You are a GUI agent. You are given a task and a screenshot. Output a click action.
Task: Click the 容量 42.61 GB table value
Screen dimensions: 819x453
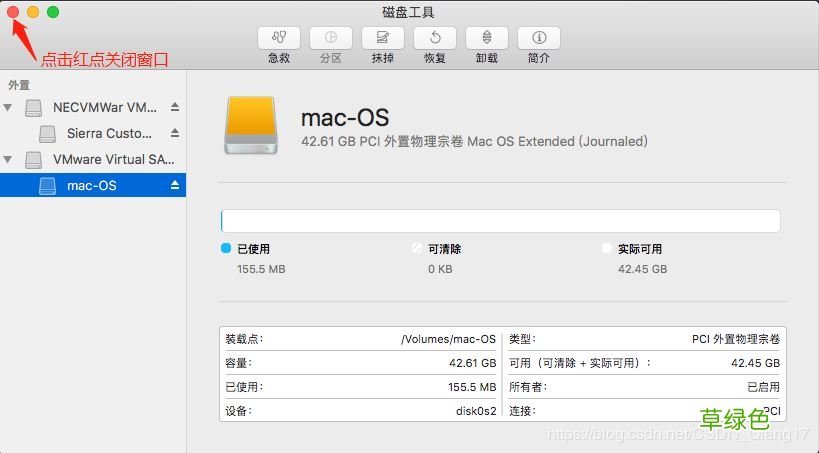[x=472, y=363]
